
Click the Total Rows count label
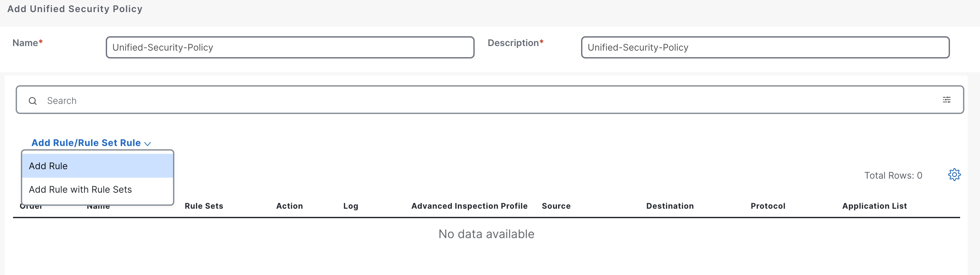893,176
